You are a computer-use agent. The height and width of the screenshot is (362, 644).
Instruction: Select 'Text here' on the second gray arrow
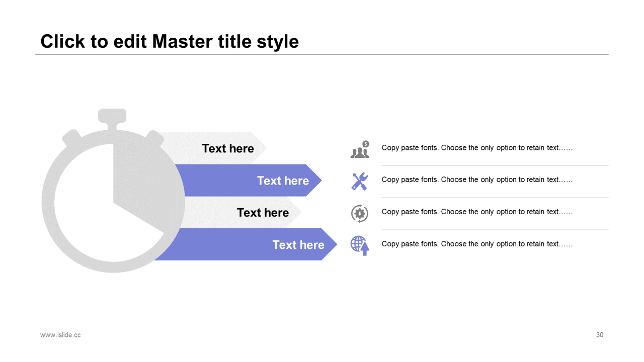coord(263,213)
